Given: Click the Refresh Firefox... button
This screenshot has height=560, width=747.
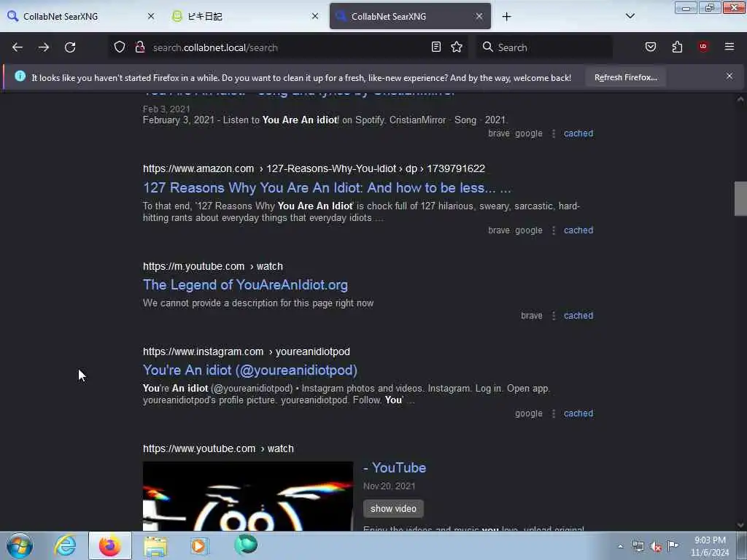Looking at the screenshot, I should (x=625, y=77).
